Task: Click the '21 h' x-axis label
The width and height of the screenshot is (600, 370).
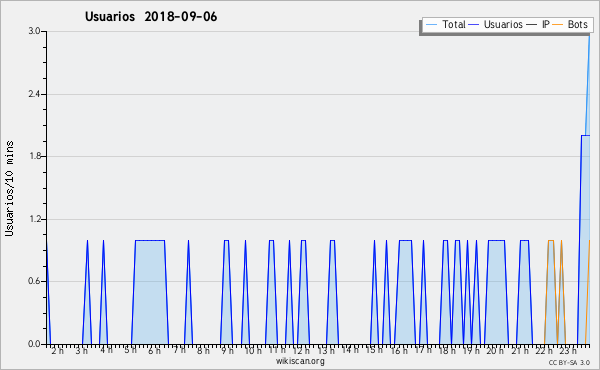Action: [520, 351]
